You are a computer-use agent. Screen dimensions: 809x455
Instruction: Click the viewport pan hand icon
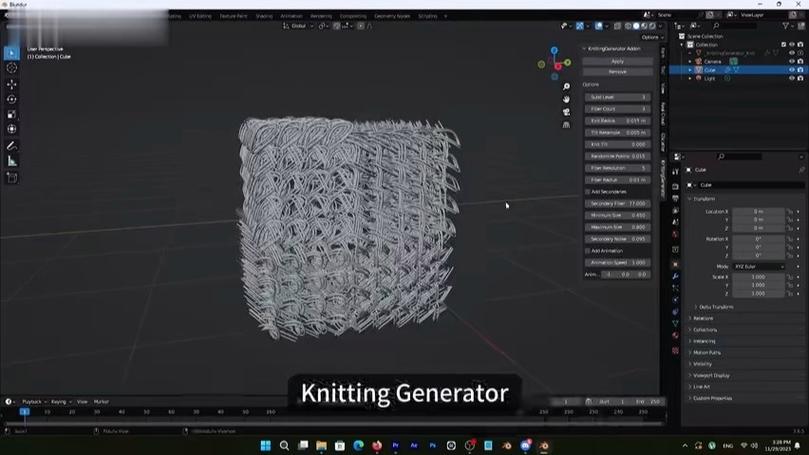566,99
